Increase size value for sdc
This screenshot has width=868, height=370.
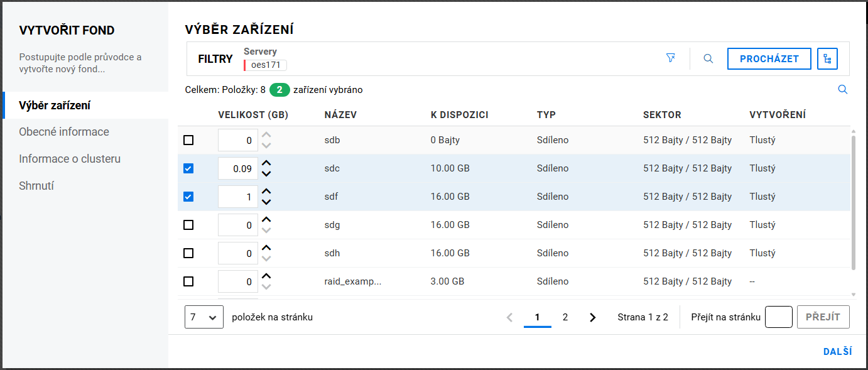(x=266, y=163)
